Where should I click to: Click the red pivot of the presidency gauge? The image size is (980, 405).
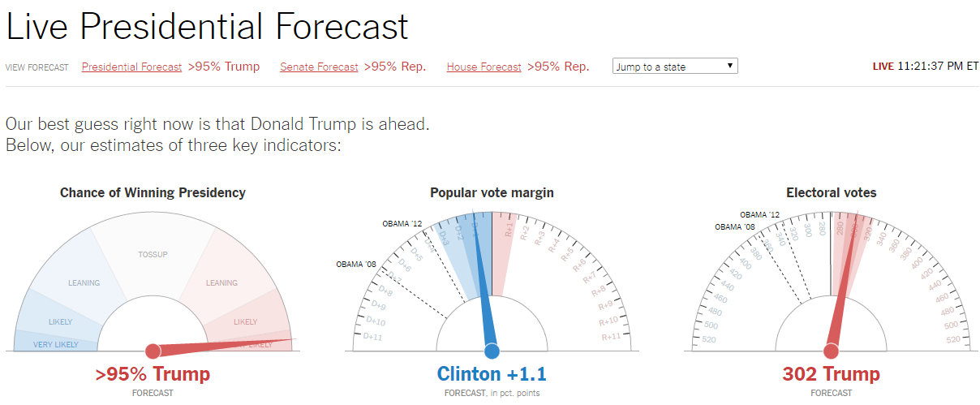[153, 351]
